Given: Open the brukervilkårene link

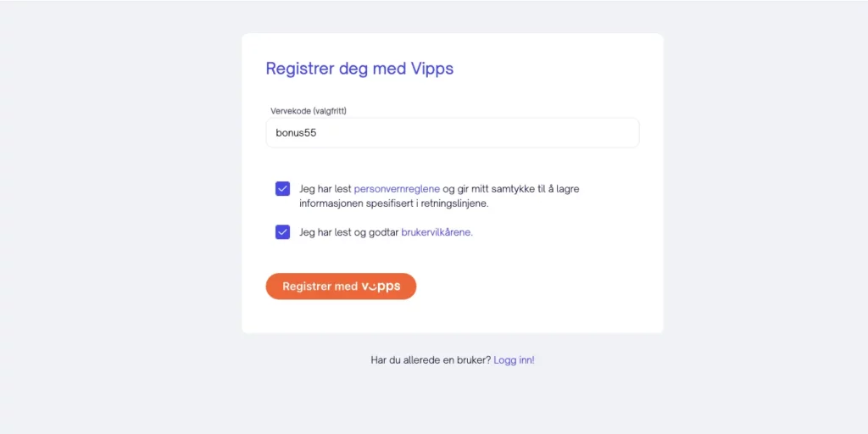Looking at the screenshot, I should point(437,232).
